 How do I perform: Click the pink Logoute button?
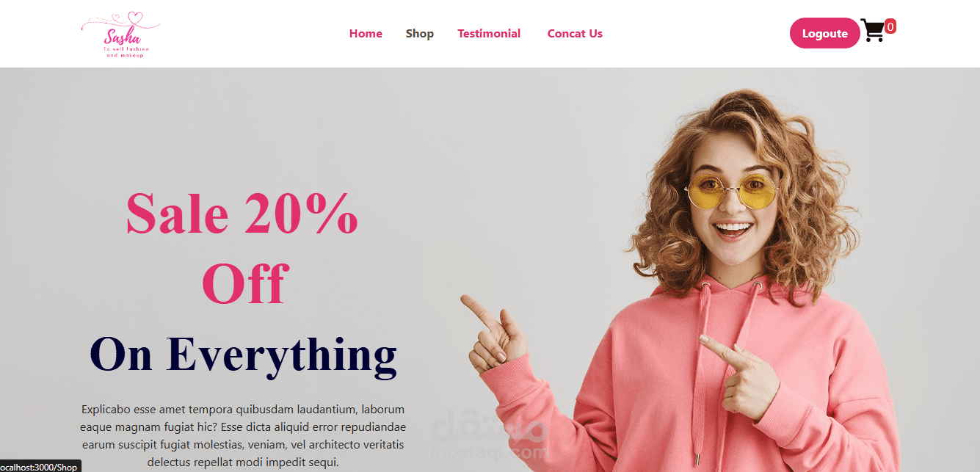coord(824,33)
